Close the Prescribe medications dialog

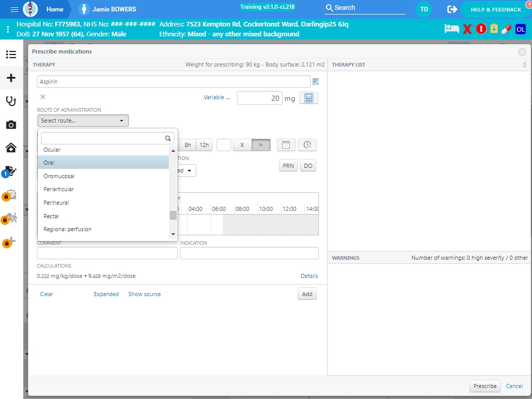point(522,51)
